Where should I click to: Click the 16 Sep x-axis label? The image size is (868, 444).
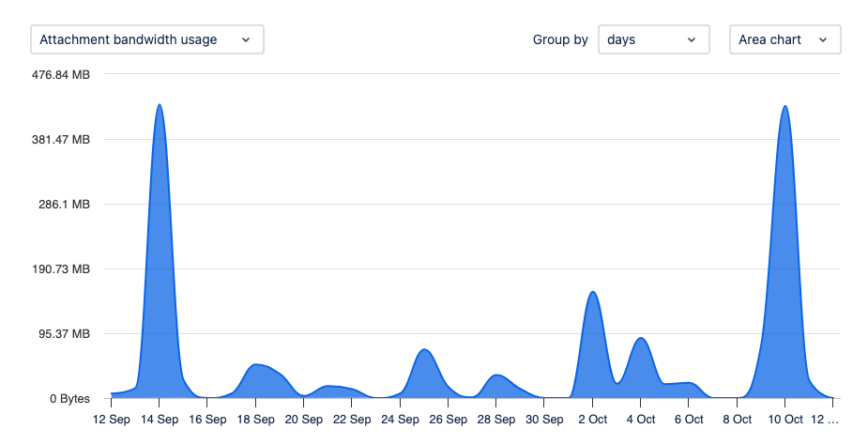[207, 420]
